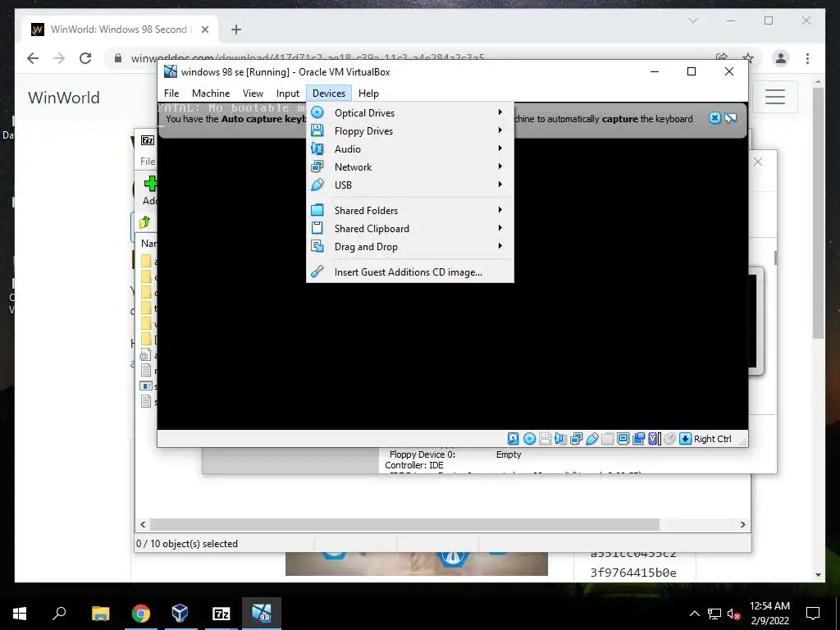Switch to 7-Zip from the taskbar

click(221, 614)
